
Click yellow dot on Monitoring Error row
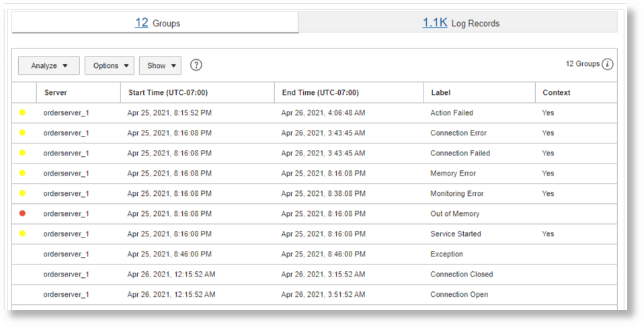tap(22, 194)
